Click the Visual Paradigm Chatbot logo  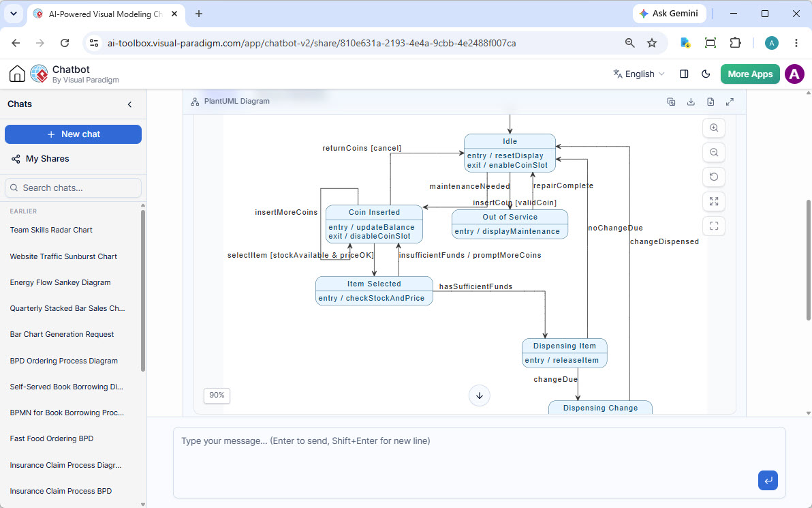point(40,74)
